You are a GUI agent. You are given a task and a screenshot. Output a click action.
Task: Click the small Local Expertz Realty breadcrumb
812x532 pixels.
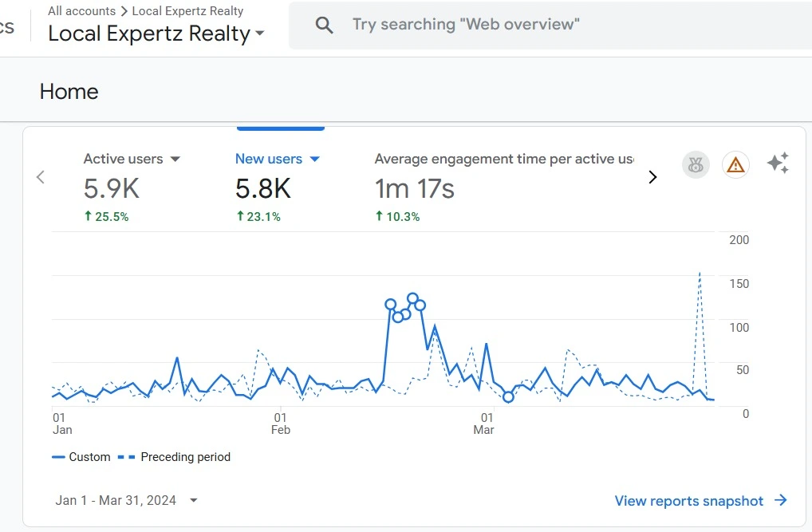[187, 11]
